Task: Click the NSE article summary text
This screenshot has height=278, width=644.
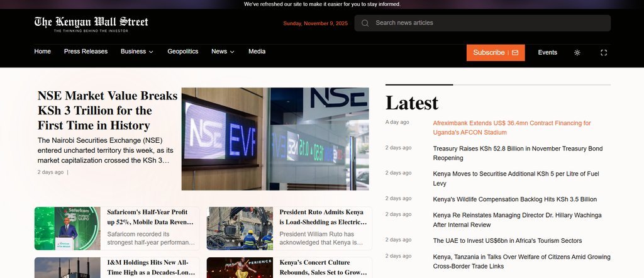Action: click(106, 150)
